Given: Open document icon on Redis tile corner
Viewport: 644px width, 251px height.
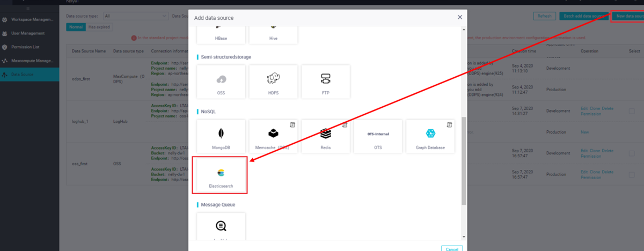Looking at the screenshot, I should tap(345, 124).
